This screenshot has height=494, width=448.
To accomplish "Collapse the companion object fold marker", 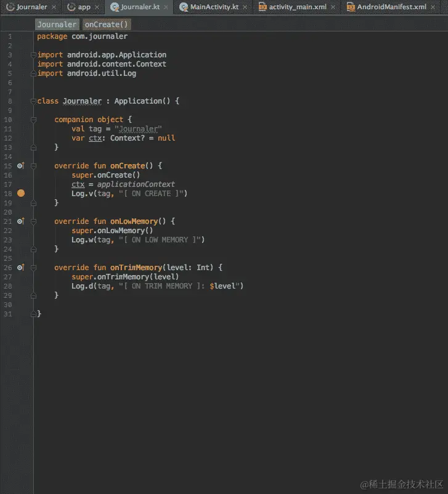I will [x=33, y=120].
